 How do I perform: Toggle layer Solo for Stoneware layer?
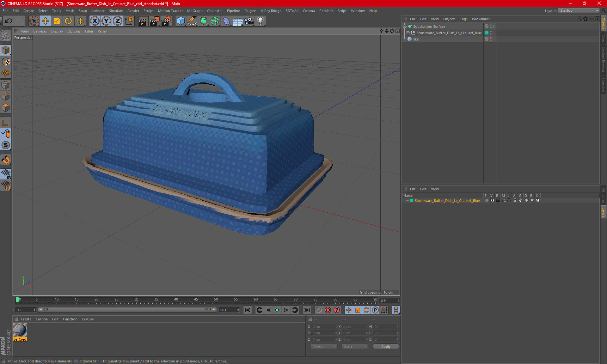[x=487, y=200]
